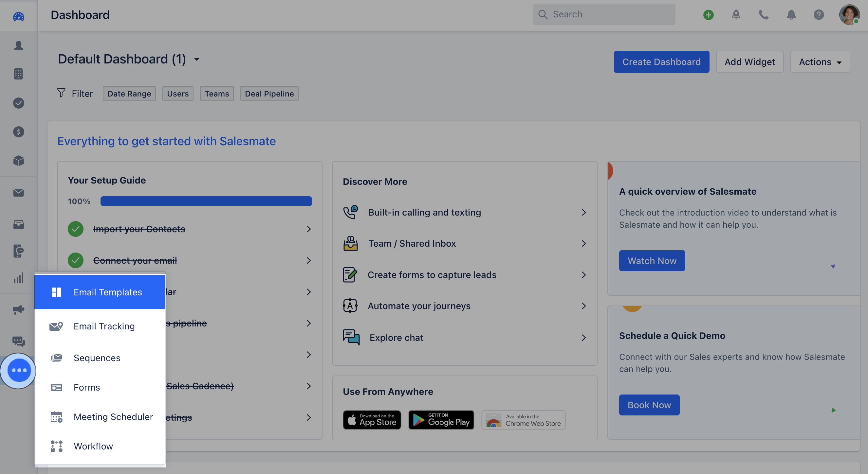This screenshot has height=474, width=868.
Task: Open Products cube icon in sidebar
Action: coord(19,161)
